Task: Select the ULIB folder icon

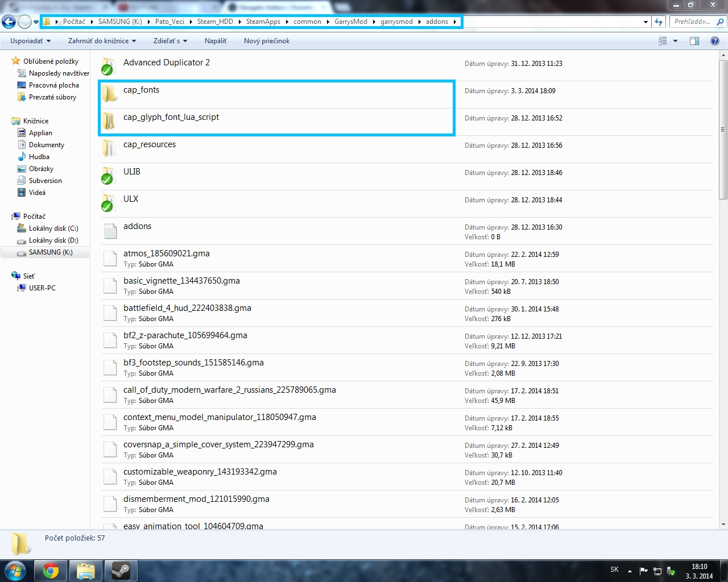Action: click(109, 176)
